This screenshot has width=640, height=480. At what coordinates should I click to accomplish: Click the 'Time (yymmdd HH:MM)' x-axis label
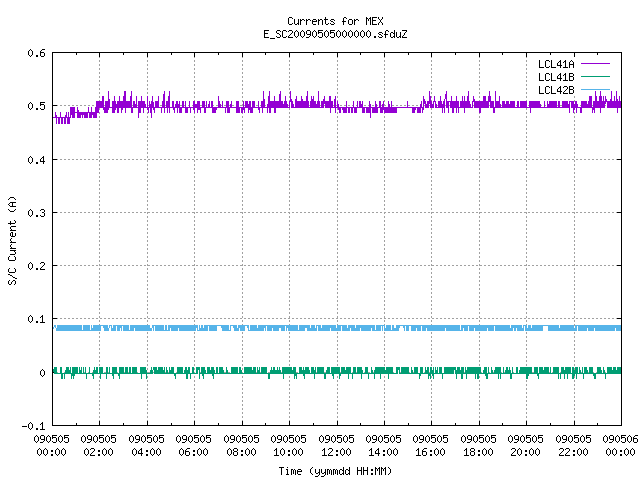point(335,471)
